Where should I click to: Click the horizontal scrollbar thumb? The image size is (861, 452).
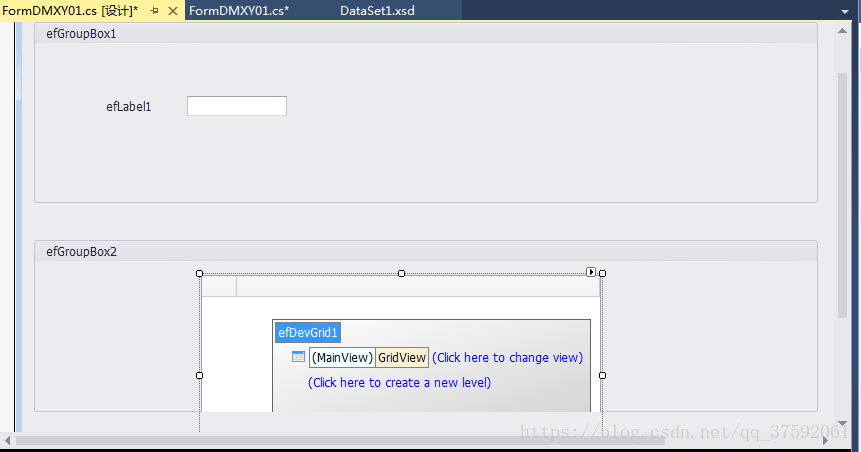pos(340,440)
